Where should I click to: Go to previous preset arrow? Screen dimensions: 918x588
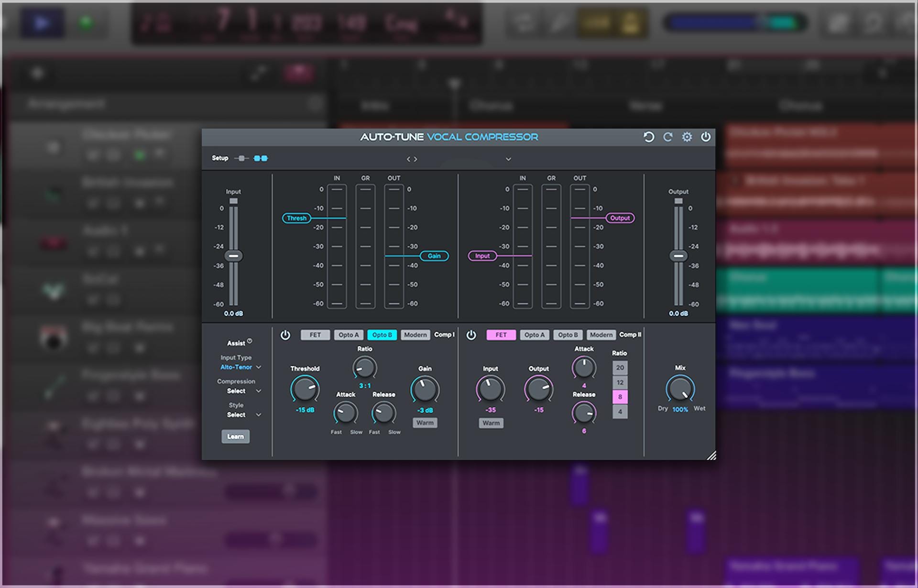(409, 159)
